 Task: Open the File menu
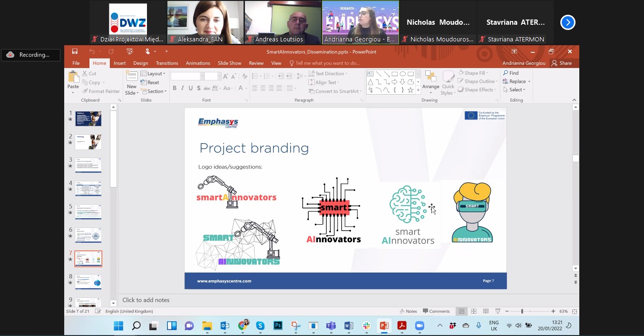click(x=76, y=63)
